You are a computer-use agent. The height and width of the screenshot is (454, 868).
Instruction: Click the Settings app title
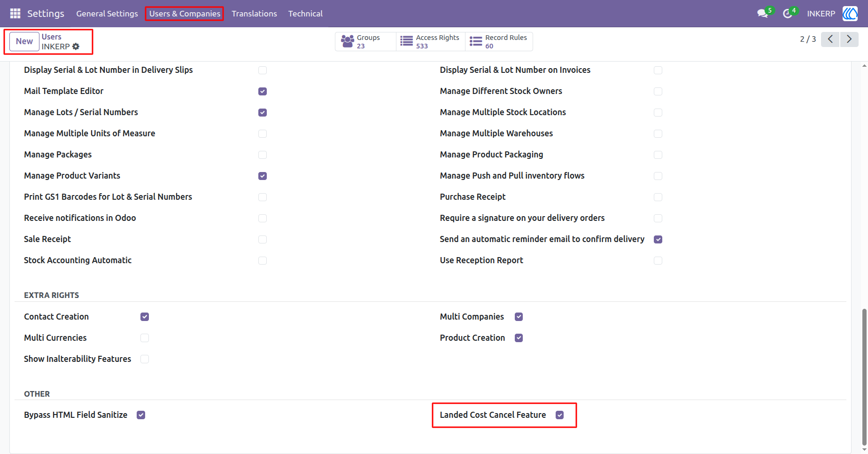(46, 14)
